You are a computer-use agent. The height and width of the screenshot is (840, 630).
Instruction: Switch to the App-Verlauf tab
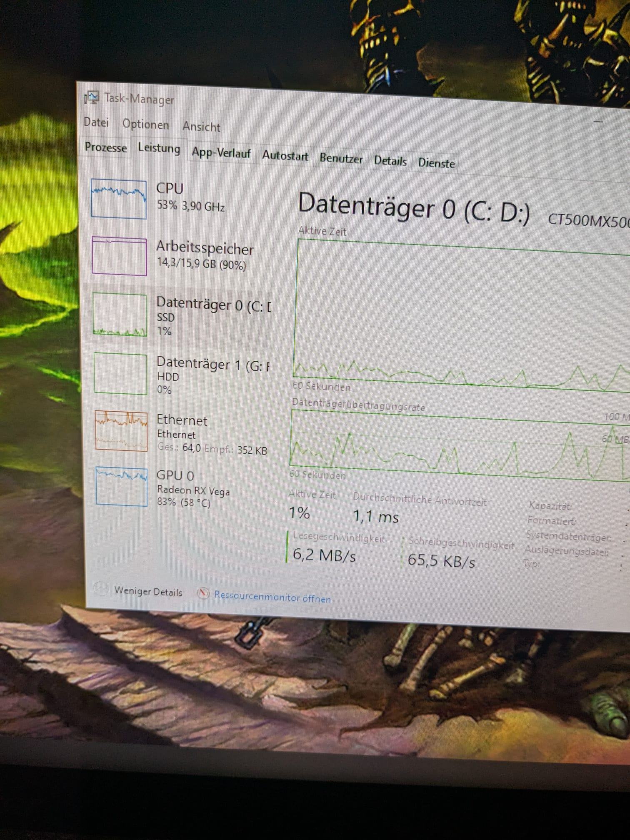pyautogui.click(x=221, y=153)
